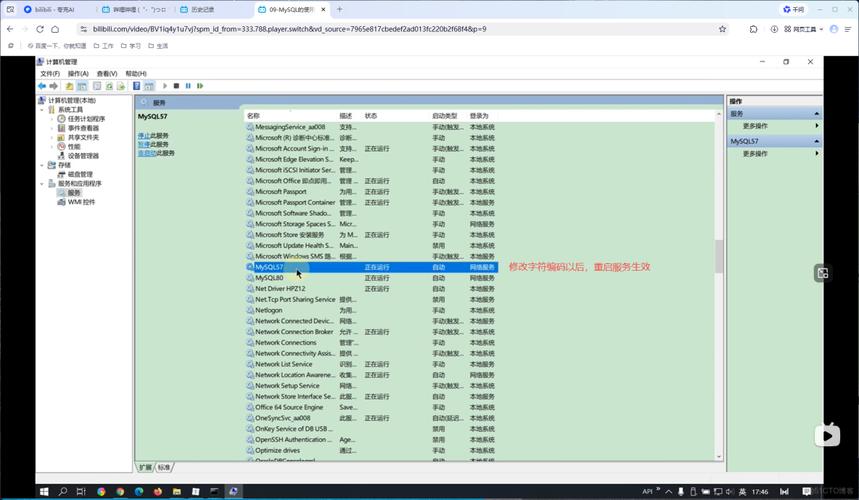Open the browser profile avatar
The image size is (859, 500).
coord(834,29)
